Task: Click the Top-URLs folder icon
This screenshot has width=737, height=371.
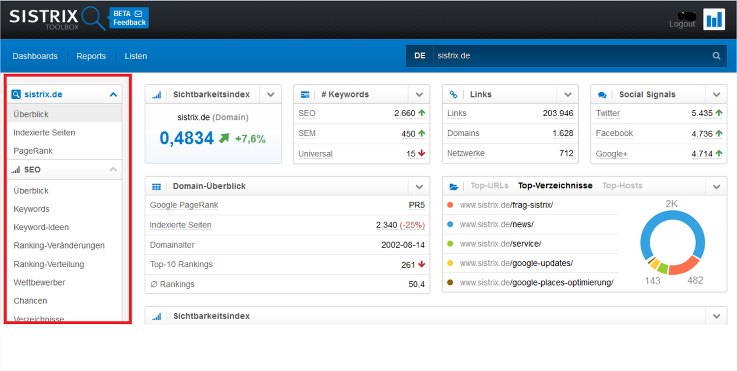Action: pyautogui.click(x=454, y=187)
